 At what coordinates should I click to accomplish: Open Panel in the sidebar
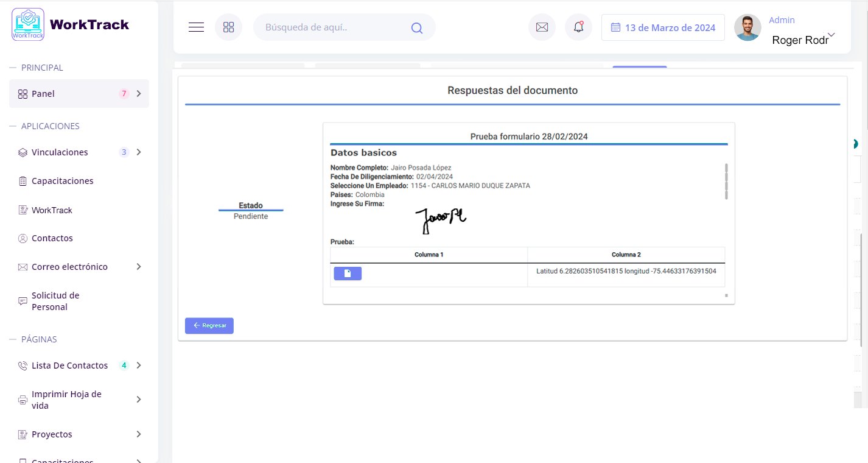pos(79,94)
